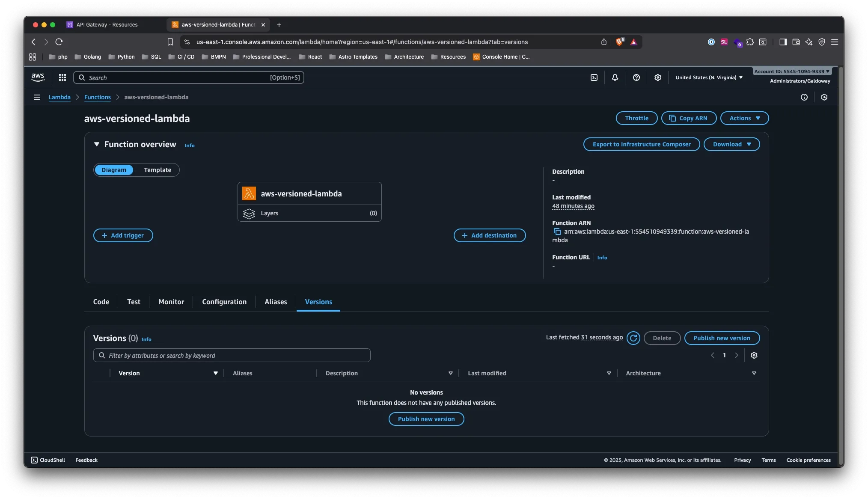Click the Lambda icon in diagram
Image resolution: width=868 pixels, height=499 pixels.
click(249, 193)
